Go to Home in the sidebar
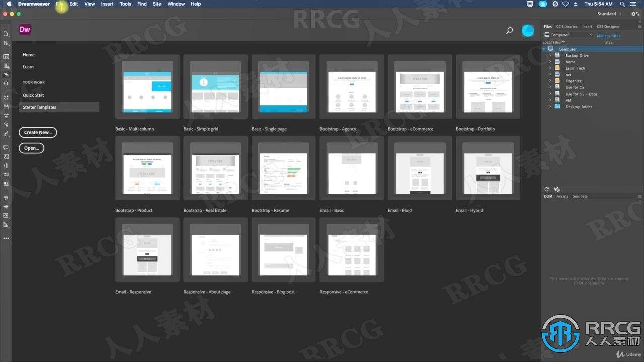Screen dimensions: 644x362 (x=29, y=55)
